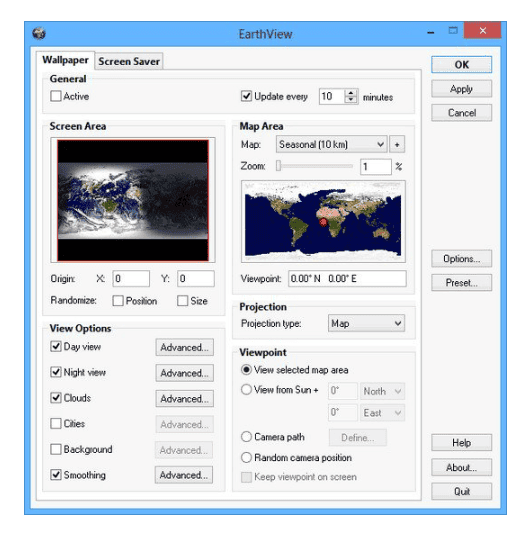Click the Origin X input field
The width and height of the screenshot is (526, 537).
coord(131,278)
